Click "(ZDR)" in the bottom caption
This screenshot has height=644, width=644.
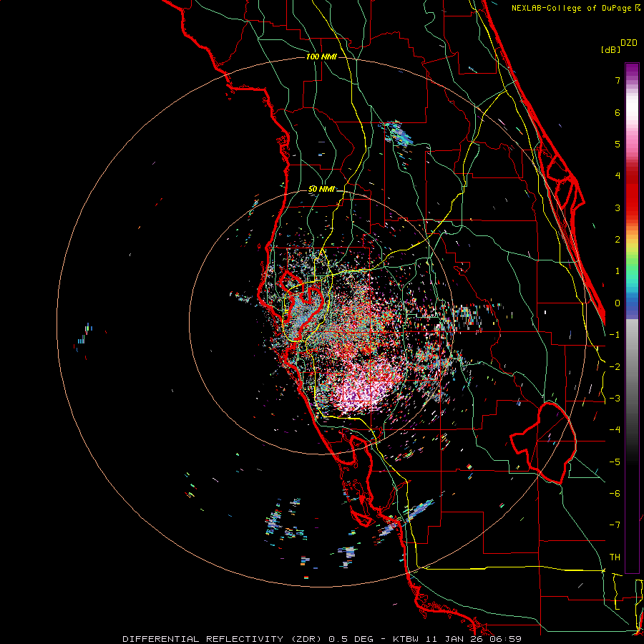point(306,639)
